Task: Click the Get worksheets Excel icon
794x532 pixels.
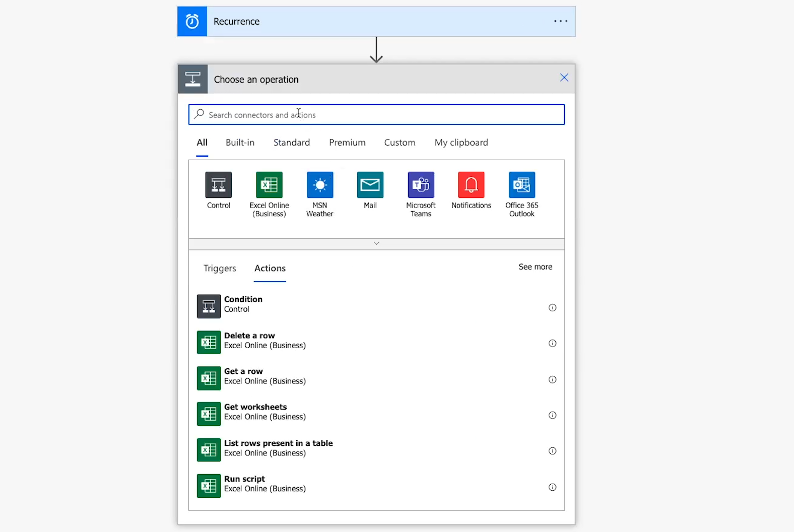Action: point(209,414)
